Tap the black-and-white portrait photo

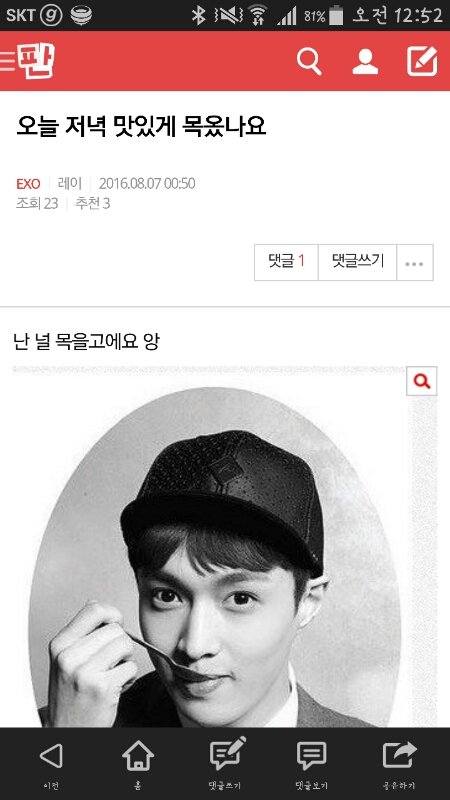point(215,556)
